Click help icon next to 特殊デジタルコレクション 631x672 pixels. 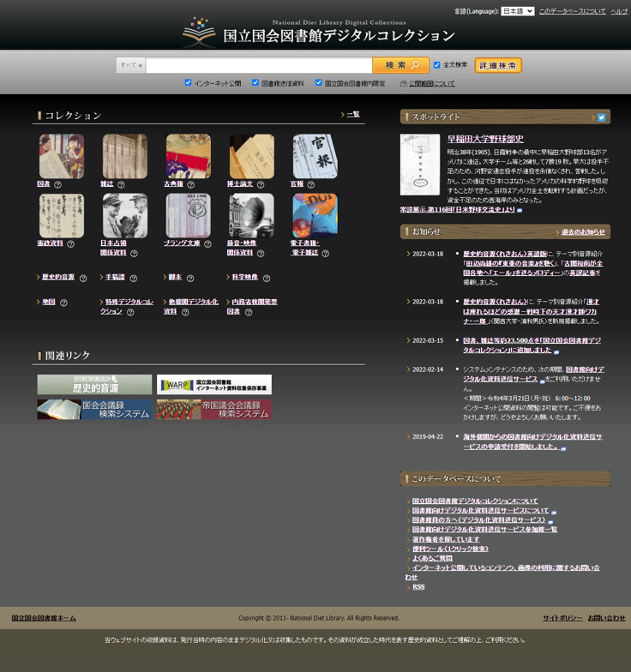click(130, 312)
